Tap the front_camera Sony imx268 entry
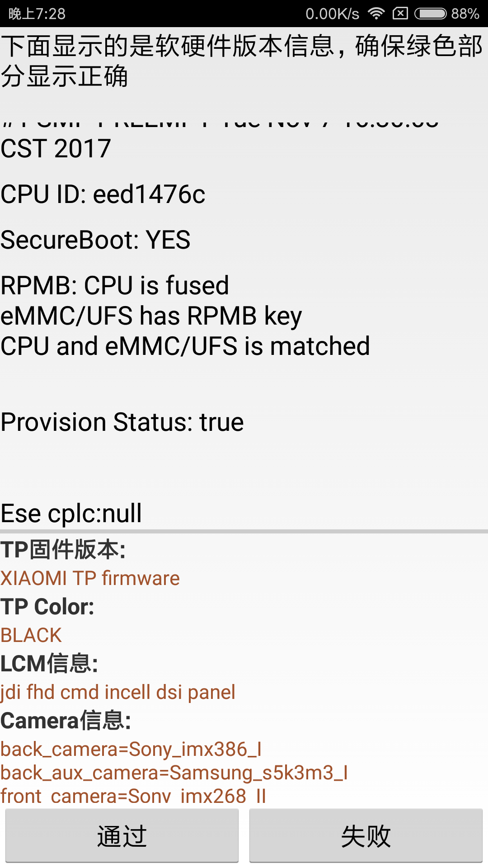 click(133, 796)
